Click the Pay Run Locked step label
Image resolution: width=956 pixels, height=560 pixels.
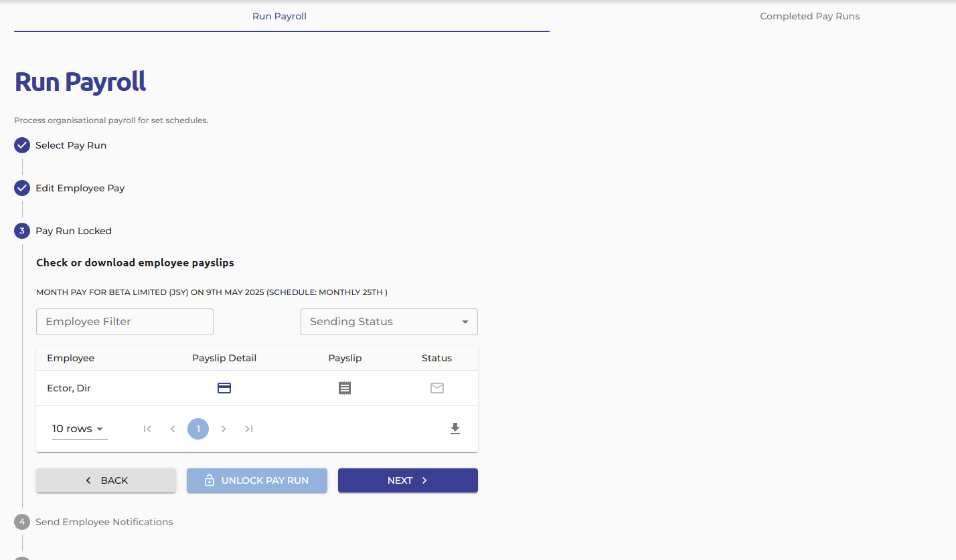point(74,231)
